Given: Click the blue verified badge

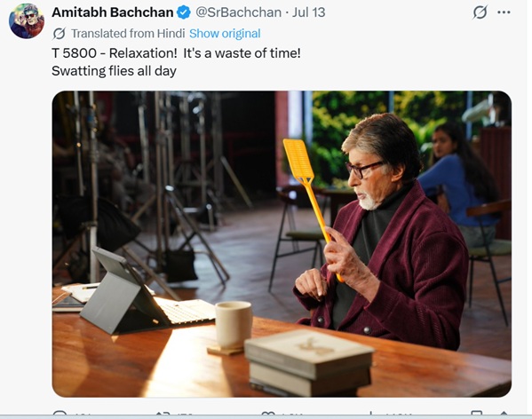Looking at the screenshot, I should pos(184,13).
